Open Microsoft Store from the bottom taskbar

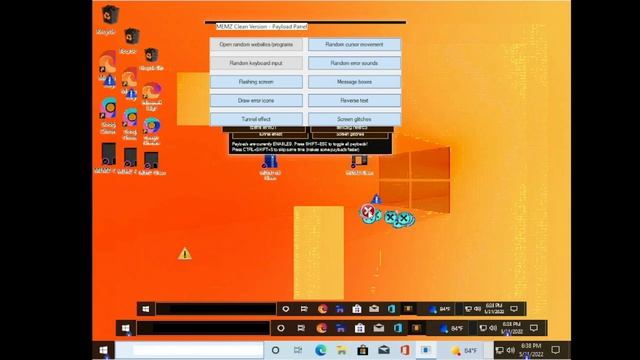[362, 350]
